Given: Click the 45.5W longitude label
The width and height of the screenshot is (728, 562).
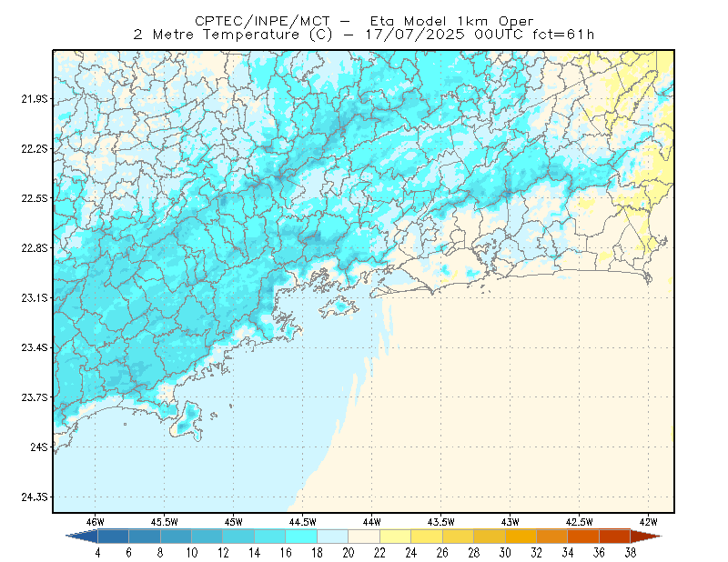Looking at the screenshot, I should [x=165, y=522].
